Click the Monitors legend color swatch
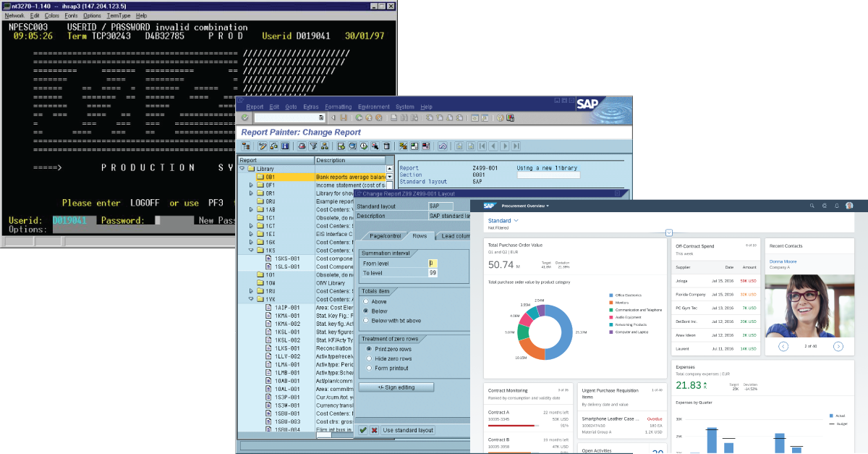Viewport: 868px width, 454px height. click(x=611, y=303)
